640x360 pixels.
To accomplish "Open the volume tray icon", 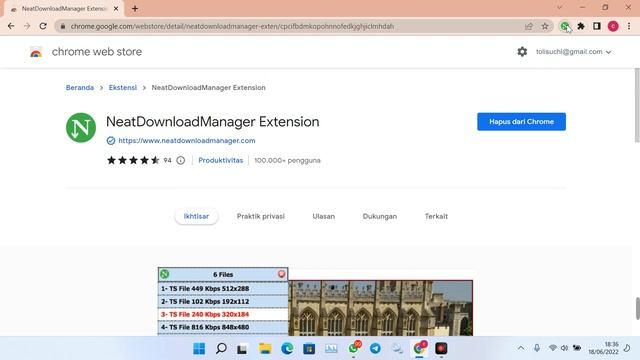I will 564,348.
